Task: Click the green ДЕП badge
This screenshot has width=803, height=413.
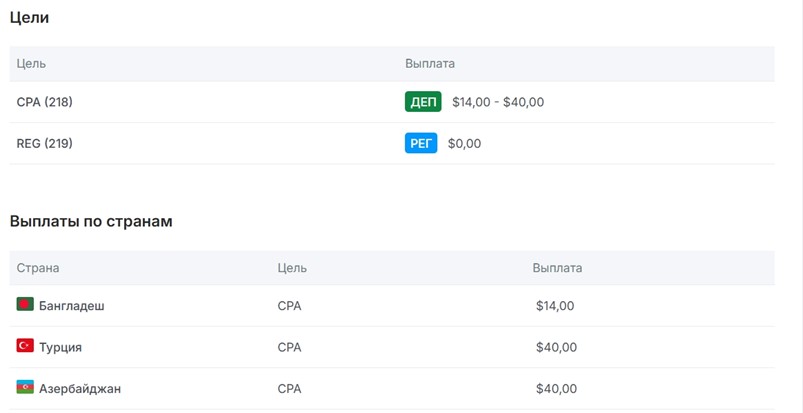Action: 423,102
